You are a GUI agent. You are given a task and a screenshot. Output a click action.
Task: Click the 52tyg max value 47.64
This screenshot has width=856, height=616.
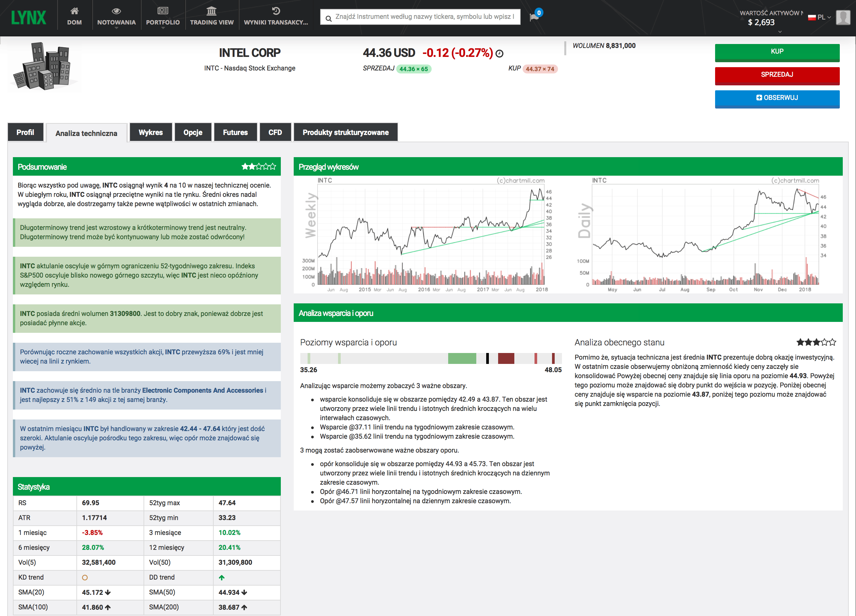(227, 503)
